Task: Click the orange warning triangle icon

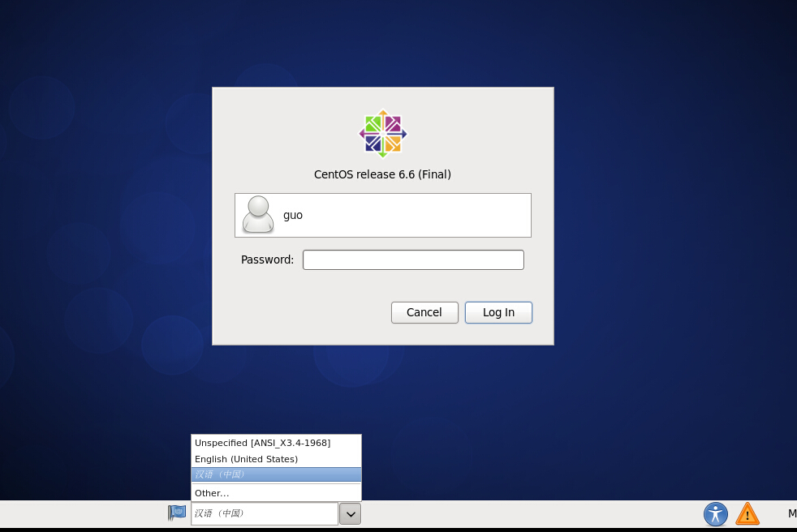Action: [x=747, y=514]
